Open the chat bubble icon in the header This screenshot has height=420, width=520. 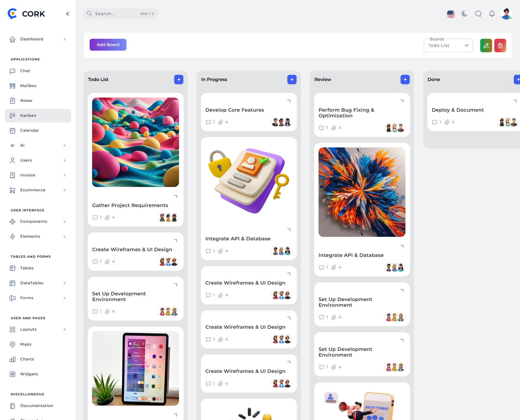(x=478, y=14)
